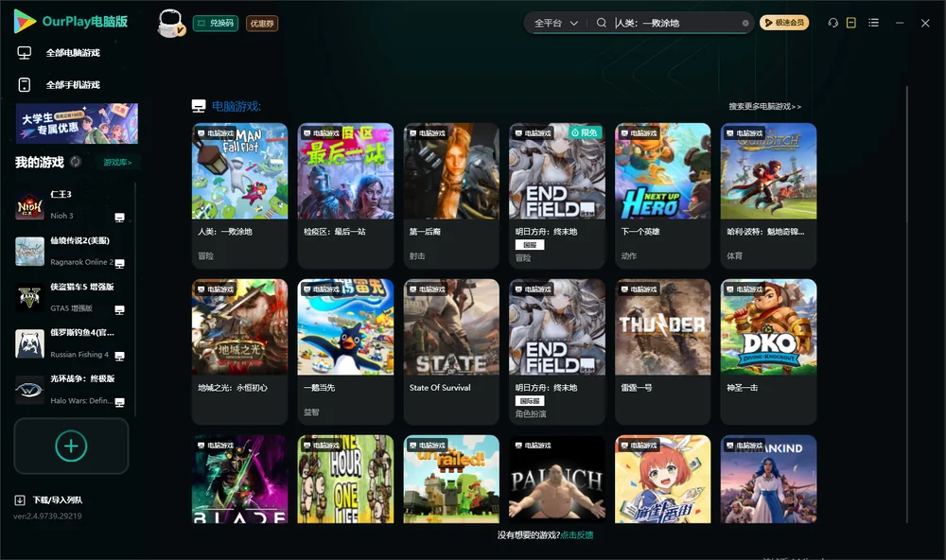Open the 优惠券 coupon button

click(x=262, y=24)
